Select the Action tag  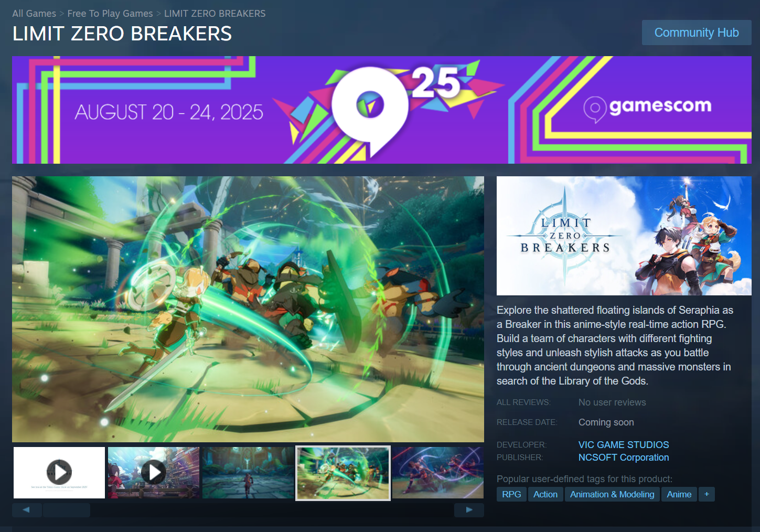click(545, 494)
